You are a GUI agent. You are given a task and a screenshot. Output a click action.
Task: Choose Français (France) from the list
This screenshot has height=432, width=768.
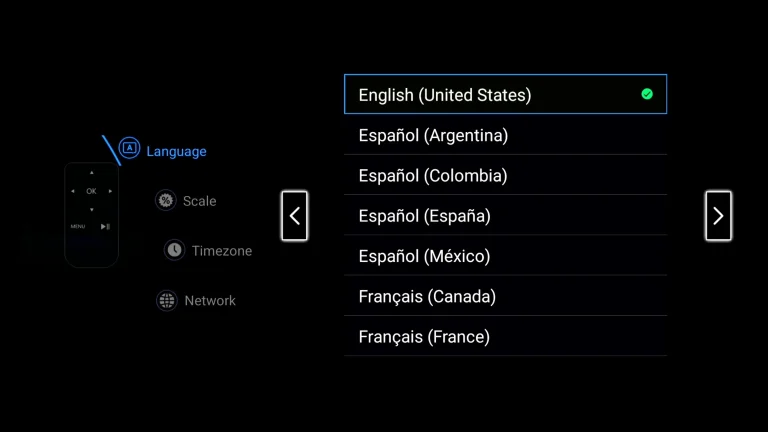coord(505,336)
